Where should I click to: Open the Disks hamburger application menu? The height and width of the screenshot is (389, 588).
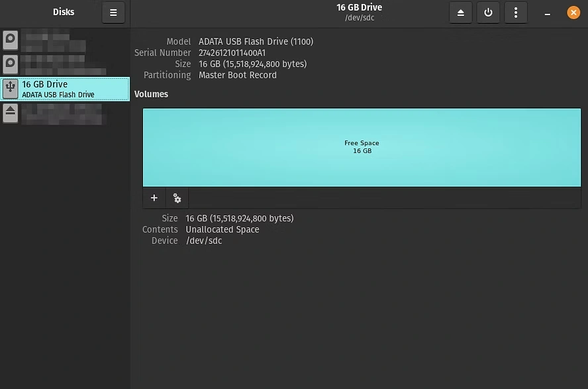[113, 13]
